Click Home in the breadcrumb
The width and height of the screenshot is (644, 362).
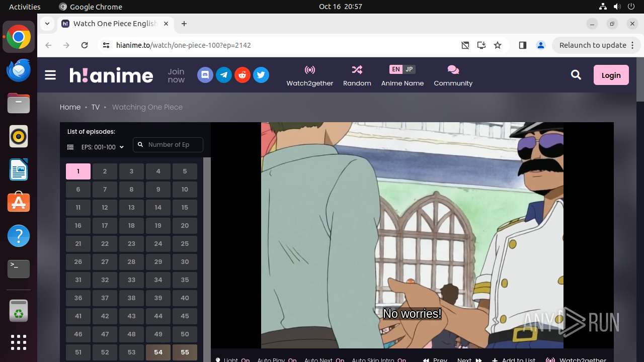(x=70, y=107)
